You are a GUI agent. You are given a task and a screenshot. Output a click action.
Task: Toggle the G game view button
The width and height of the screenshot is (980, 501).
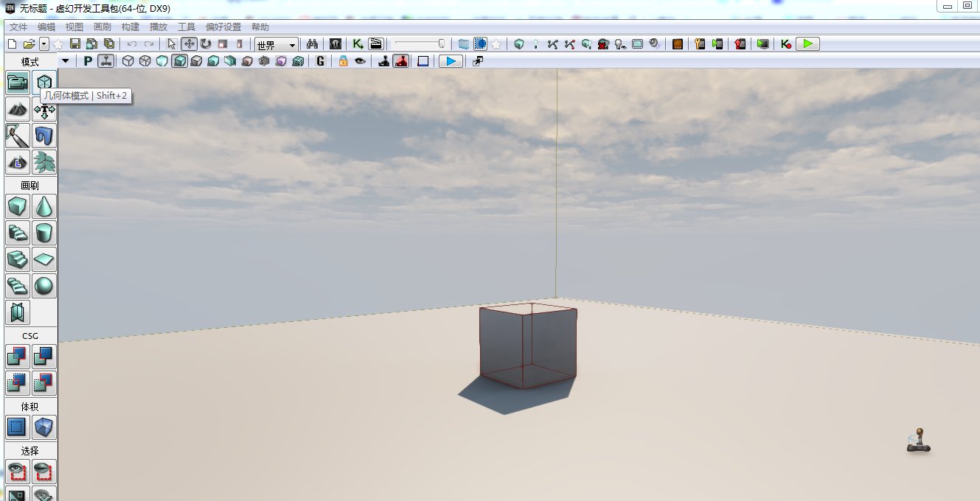coord(320,61)
